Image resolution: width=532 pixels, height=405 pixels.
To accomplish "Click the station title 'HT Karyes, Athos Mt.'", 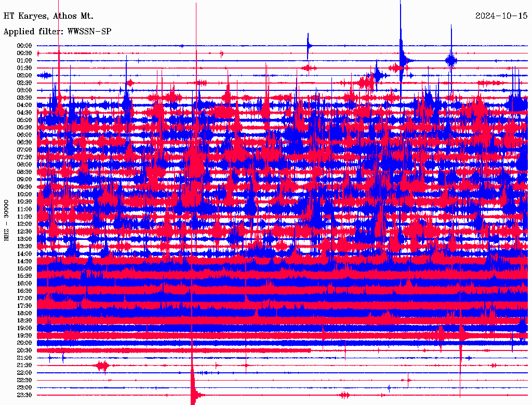I will point(48,16).
